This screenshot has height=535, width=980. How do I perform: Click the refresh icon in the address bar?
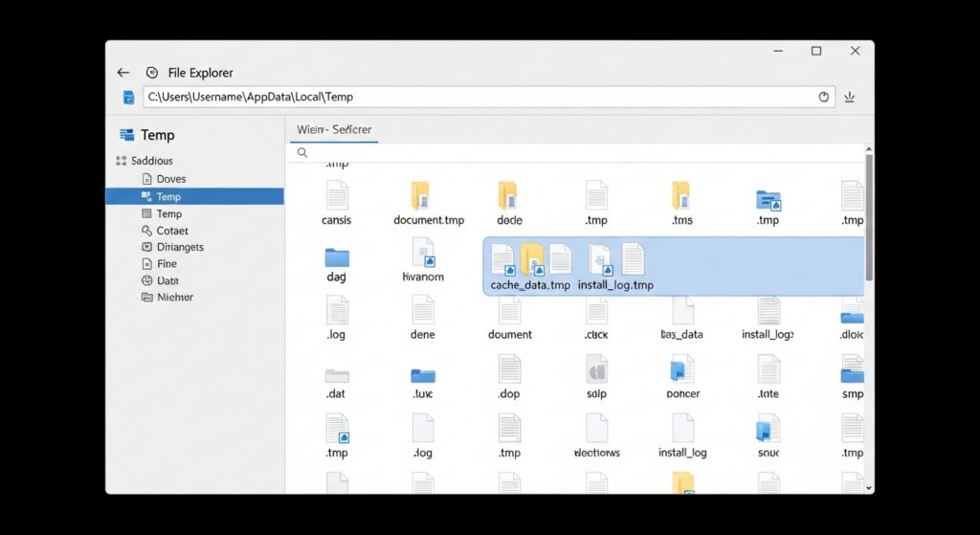(x=824, y=97)
